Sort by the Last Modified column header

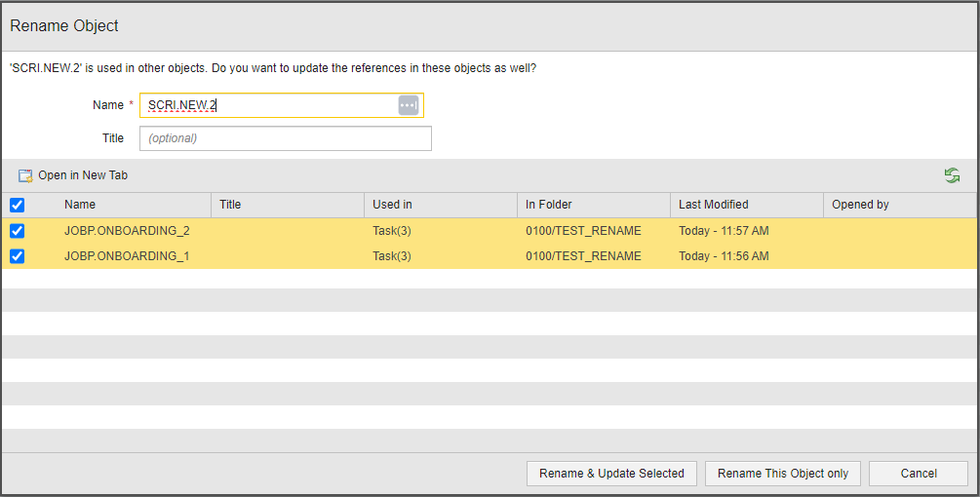[x=714, y=205]
